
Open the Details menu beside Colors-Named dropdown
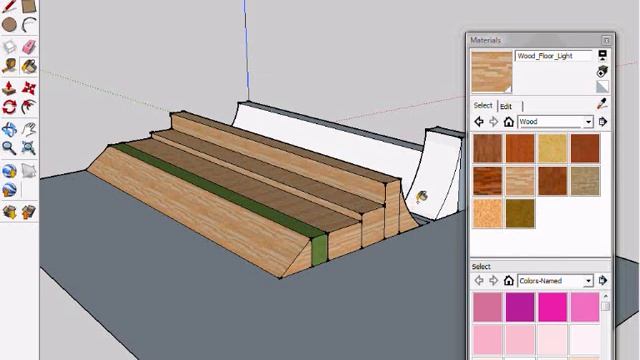click(602, 280)
